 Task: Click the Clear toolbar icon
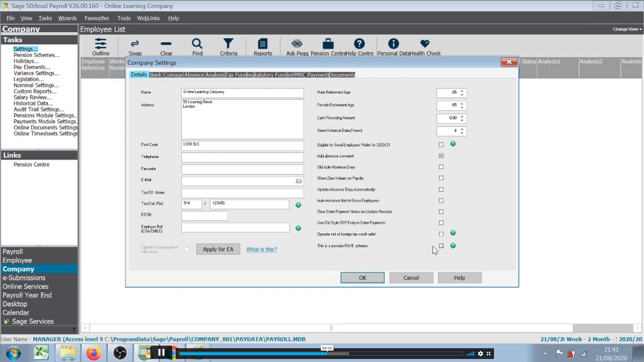166,47
